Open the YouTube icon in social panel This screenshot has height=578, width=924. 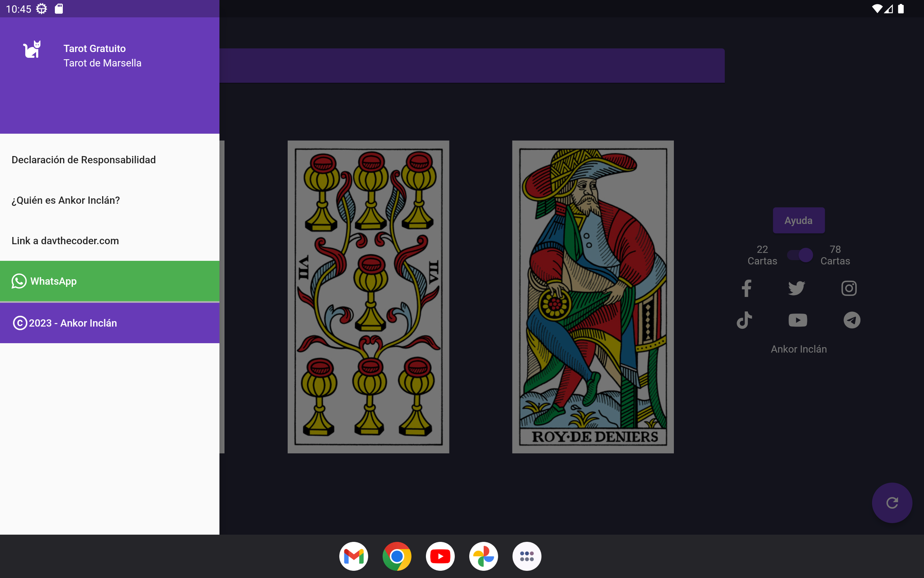(798, 320)
